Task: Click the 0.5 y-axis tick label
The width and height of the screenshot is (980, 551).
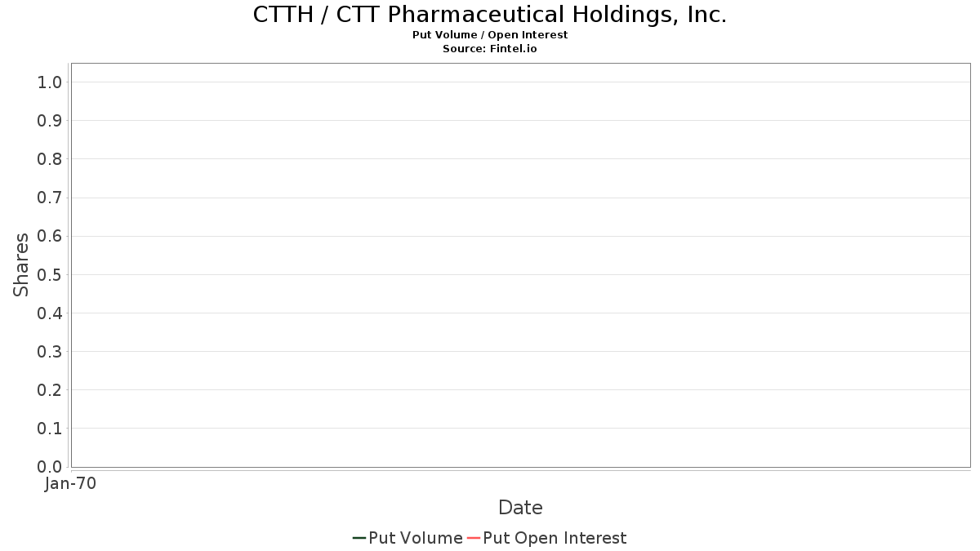Action: click(x=50, y=274)
